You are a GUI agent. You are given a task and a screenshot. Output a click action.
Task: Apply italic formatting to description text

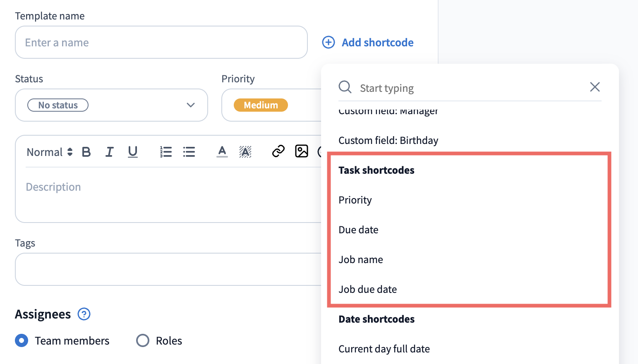[109, 152]
